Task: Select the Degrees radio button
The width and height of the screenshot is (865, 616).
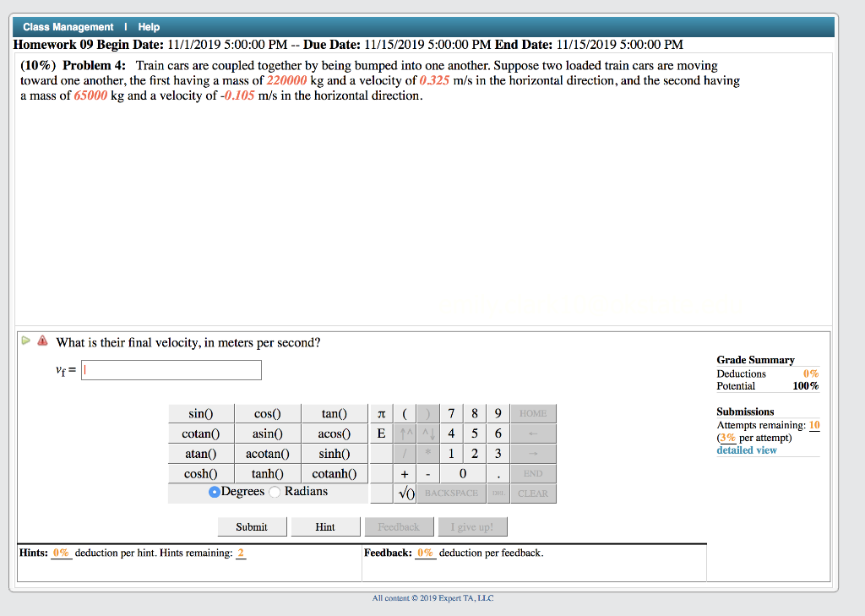Action: tap(215, 491)
